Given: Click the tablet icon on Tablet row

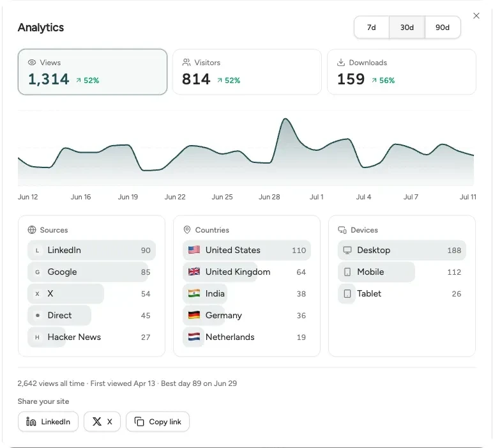Looking at the screenshot, I should [x=347, y=293].
